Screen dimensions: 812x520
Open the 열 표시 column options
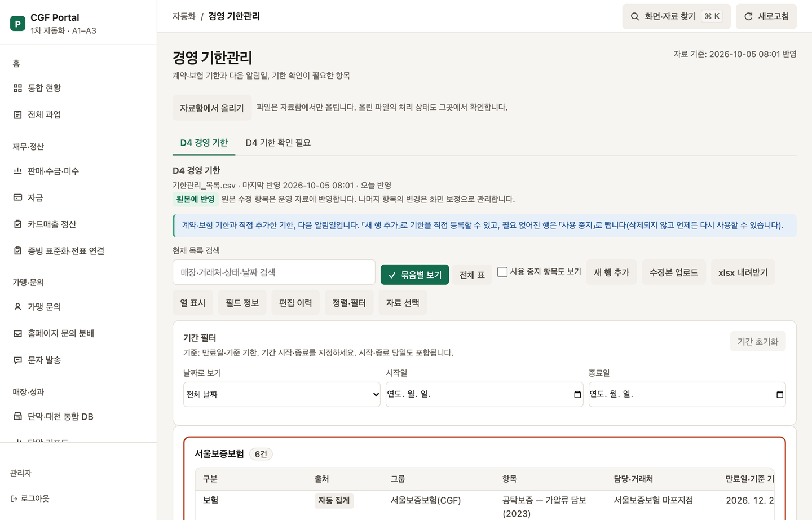(193, 303)
